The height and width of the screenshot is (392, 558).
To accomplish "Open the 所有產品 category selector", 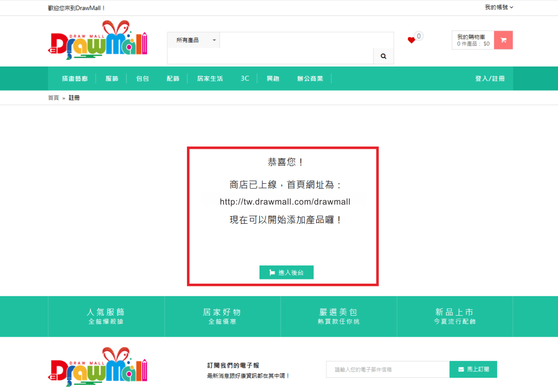I will point(193,40).
